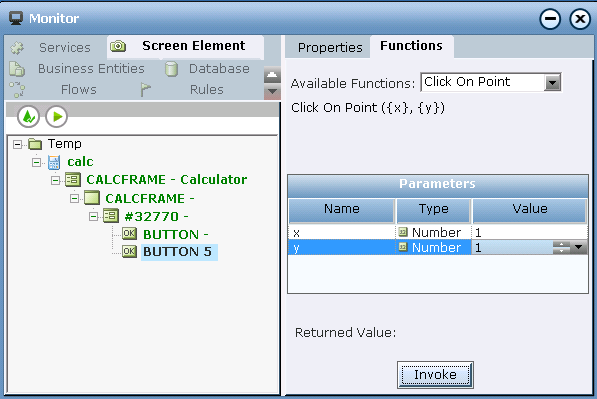This screenshot has width=597, height=399.
Task: Click the Flows diagram icon
Action: (x=17, y=90)
